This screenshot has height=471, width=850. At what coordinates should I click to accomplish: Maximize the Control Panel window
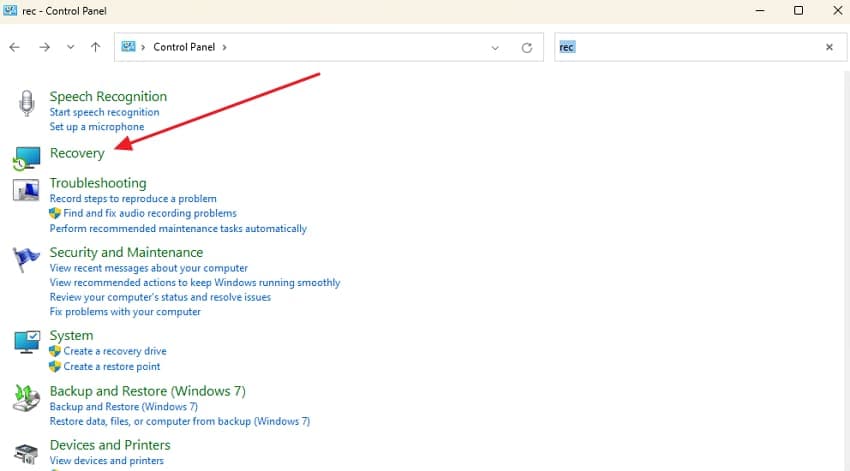799,10
